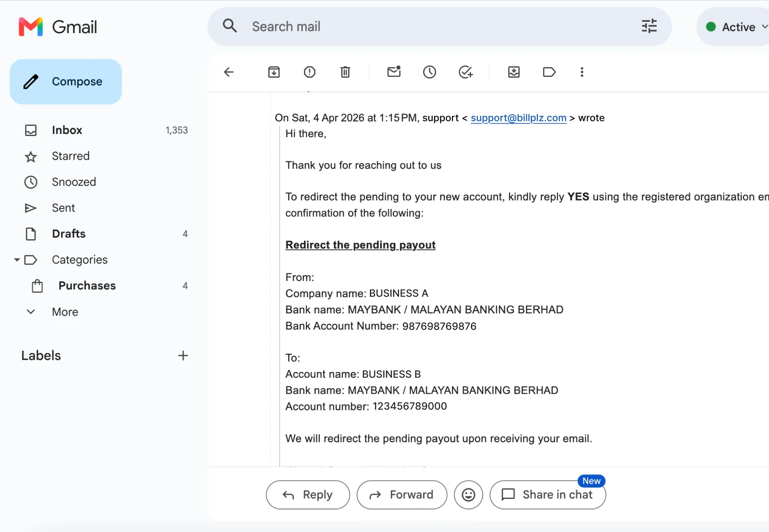769x532 pixels.
Task: Add an emoji reaction
Action: point(468,495)
